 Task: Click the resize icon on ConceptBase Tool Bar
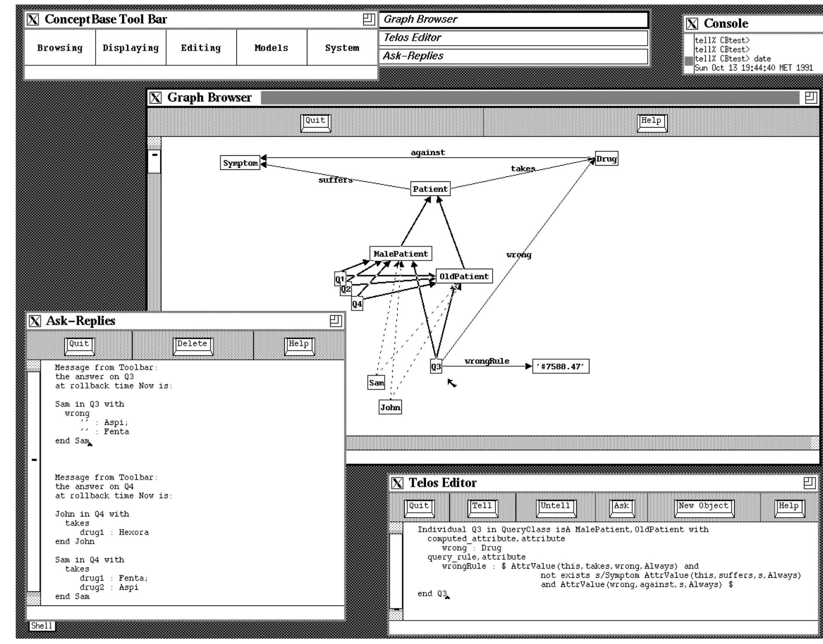coord(369,19)
